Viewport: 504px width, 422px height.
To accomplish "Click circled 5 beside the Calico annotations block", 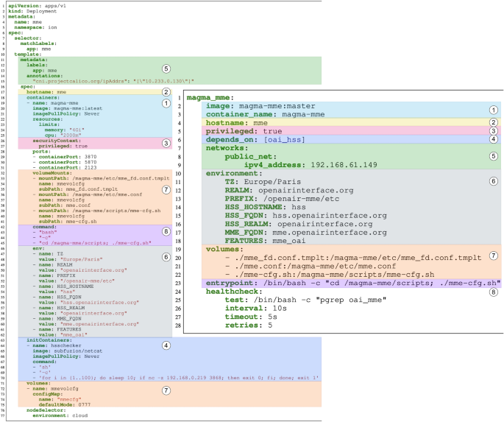I will tap(166, 68).
